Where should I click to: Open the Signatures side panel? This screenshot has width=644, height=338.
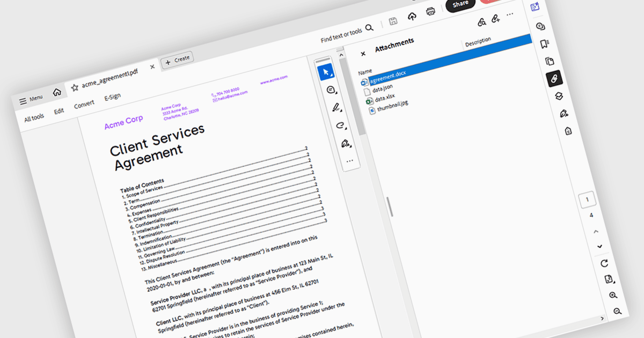tap(563, 113)
